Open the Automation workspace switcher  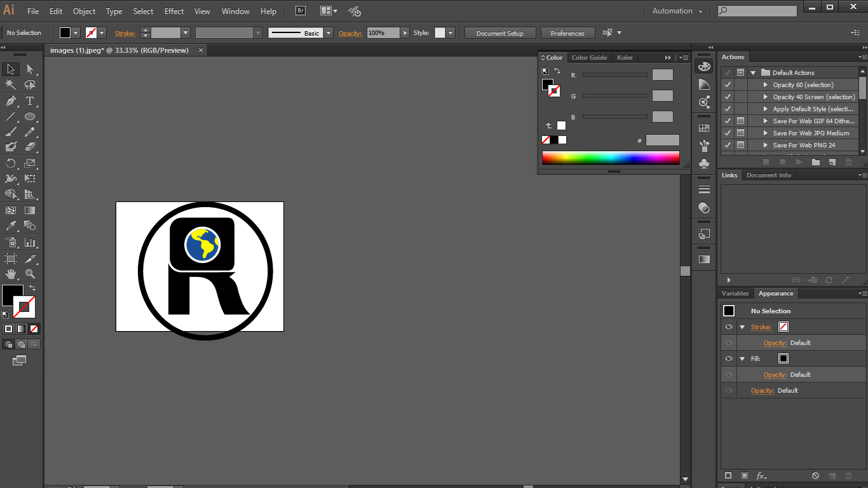(677, 11)
